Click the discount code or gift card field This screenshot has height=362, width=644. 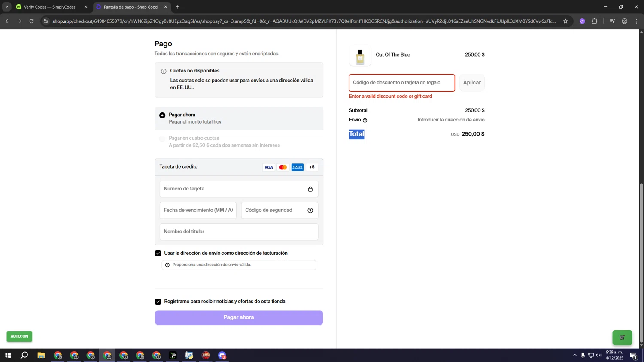pyautogui.click(x=402, y=83)
